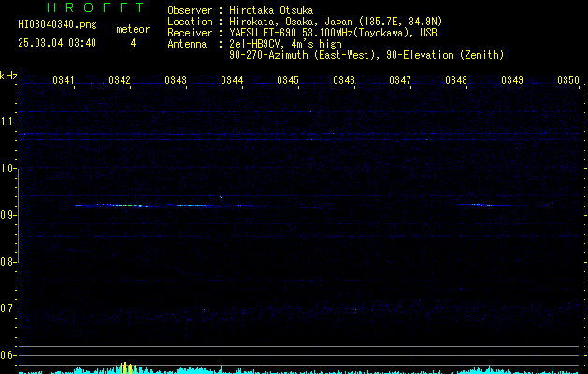Click the 0344 time marker
This screenshot has width=588, height=374.
pyautogui.click(x=232, y=80)
